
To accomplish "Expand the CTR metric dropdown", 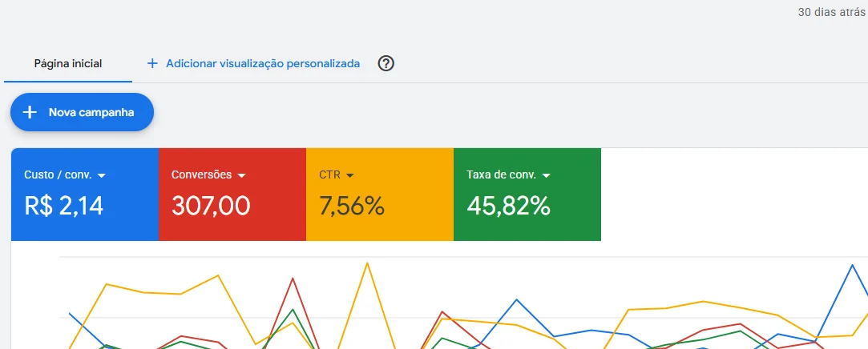I will pos(349,175).
